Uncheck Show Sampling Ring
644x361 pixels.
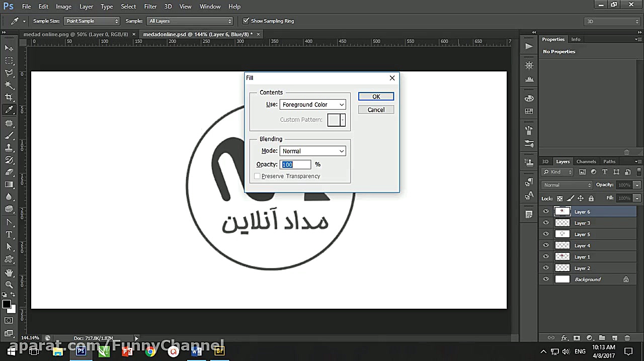(246, 21)
